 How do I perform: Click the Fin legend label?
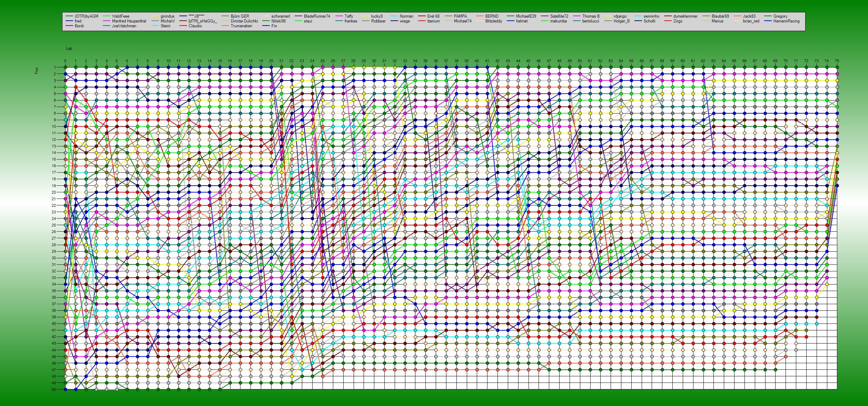[x=274, y=26]
